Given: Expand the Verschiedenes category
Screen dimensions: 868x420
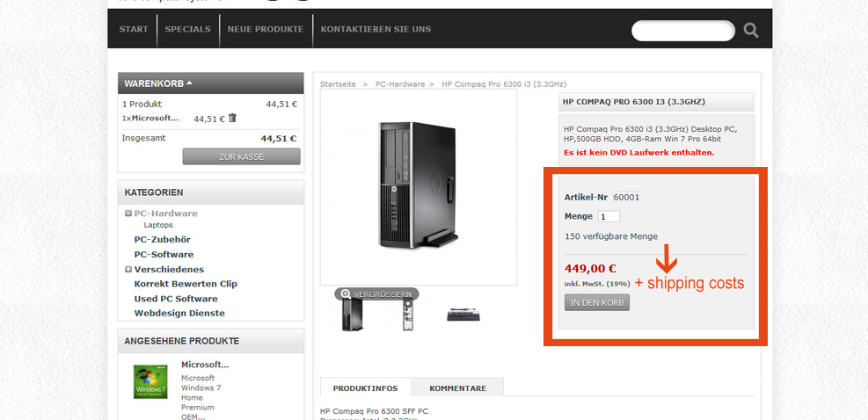Looking at the screenshot, I should [128, 270].
